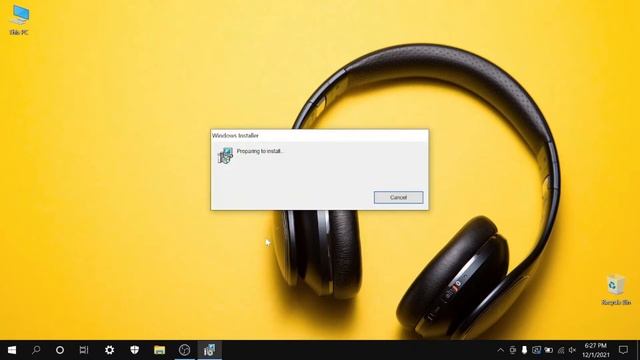Screen dimensions: 640x360
Task: Open Windows Security shield on taskbar
Action: click(134, 350)
